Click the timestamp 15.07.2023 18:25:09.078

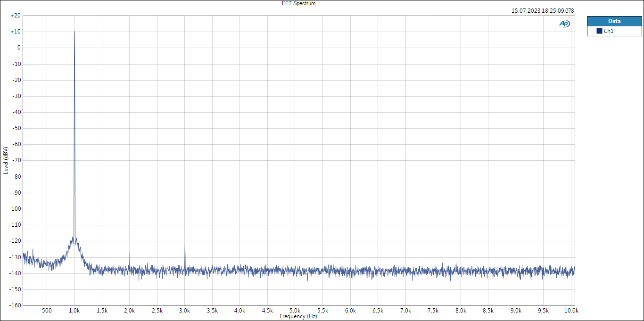pos(543,10)
